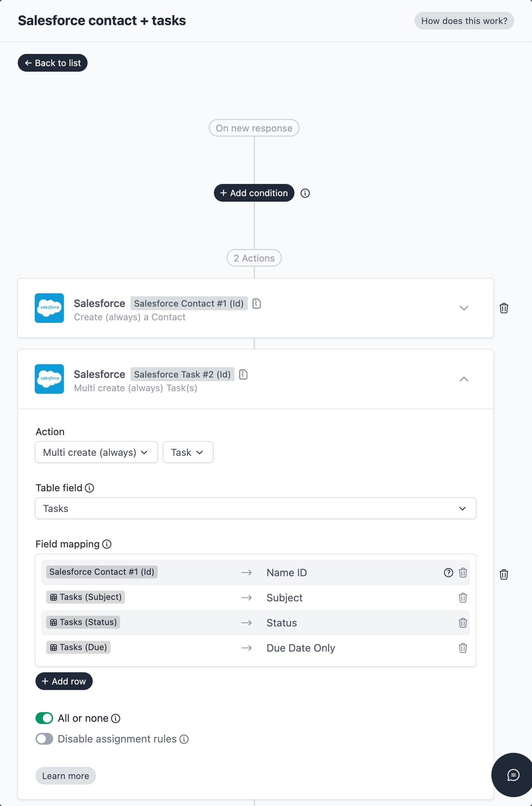Click Add row button
This screenshot has width=532, height=806.
tap(64, 681)
